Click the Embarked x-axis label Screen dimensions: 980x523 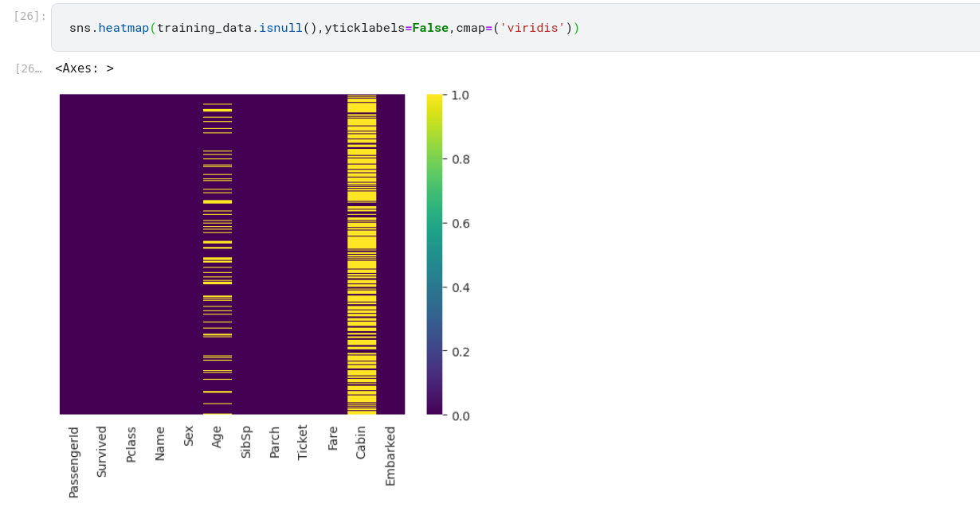click(x=390, y=455)
